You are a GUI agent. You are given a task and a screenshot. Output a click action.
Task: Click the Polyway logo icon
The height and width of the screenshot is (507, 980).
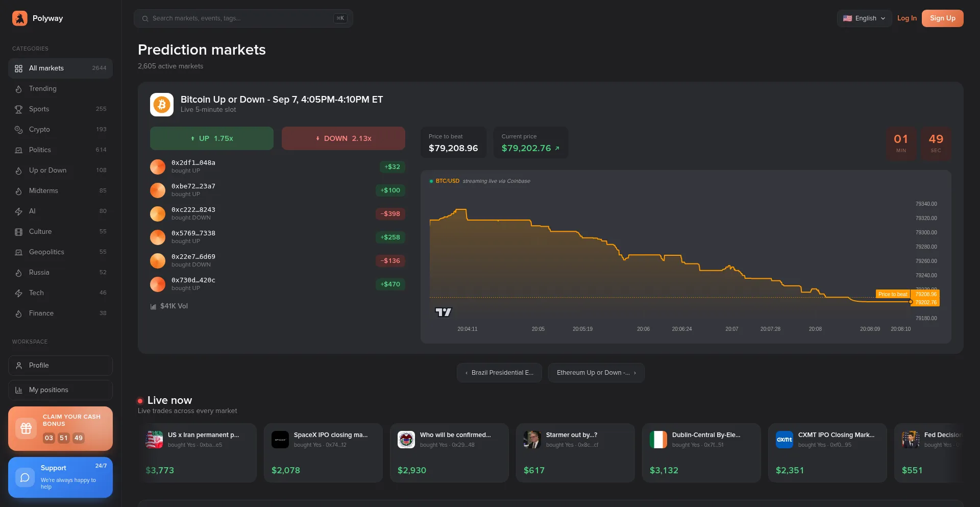(20, 18)
